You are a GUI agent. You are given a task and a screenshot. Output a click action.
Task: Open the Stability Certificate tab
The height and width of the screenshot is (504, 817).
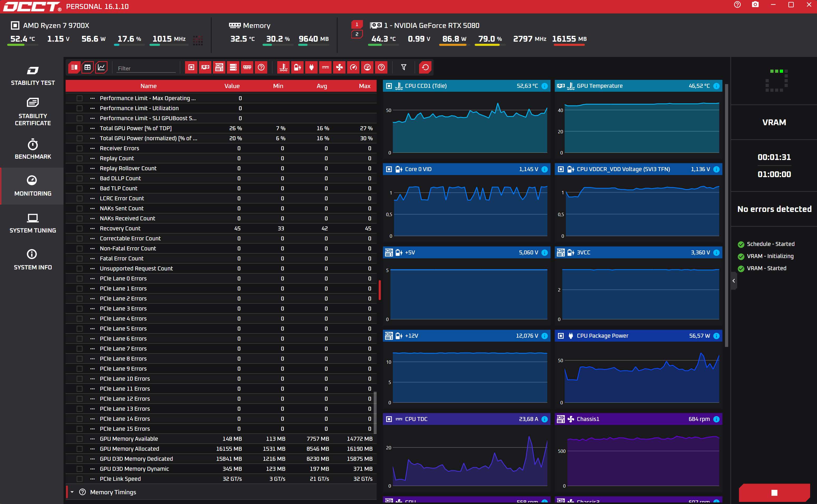pos(33,112)
